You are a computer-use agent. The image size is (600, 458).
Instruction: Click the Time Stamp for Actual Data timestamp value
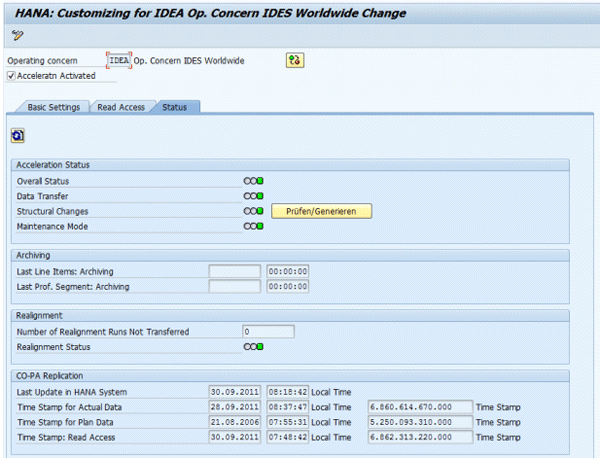tap(420, 407)
